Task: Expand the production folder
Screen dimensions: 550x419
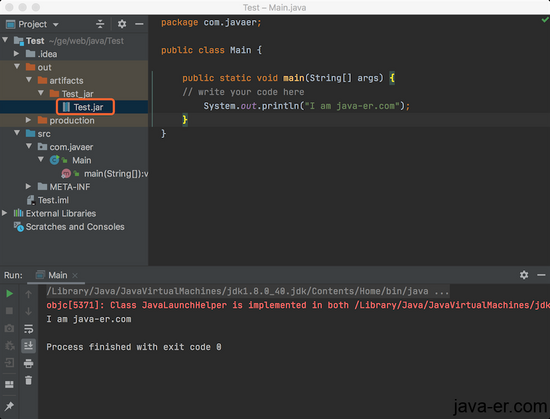Action: pyautogui.click(x=29, y=120)
